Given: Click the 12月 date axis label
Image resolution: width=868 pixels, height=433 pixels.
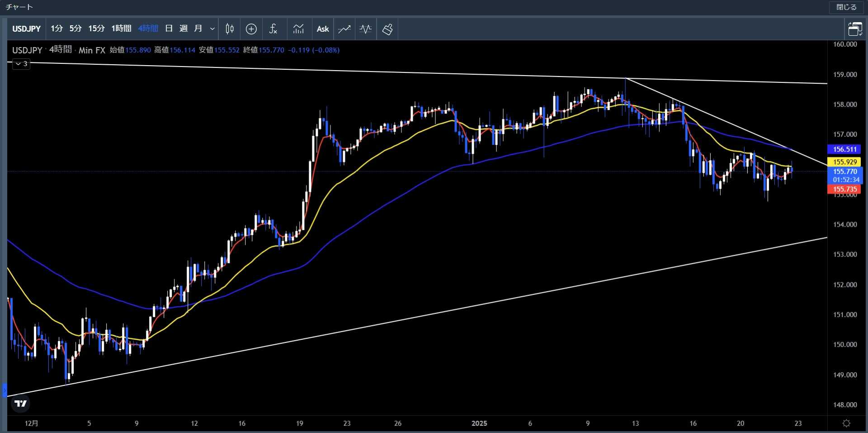Looking at the screenshot, I should (x=32, y=423).
